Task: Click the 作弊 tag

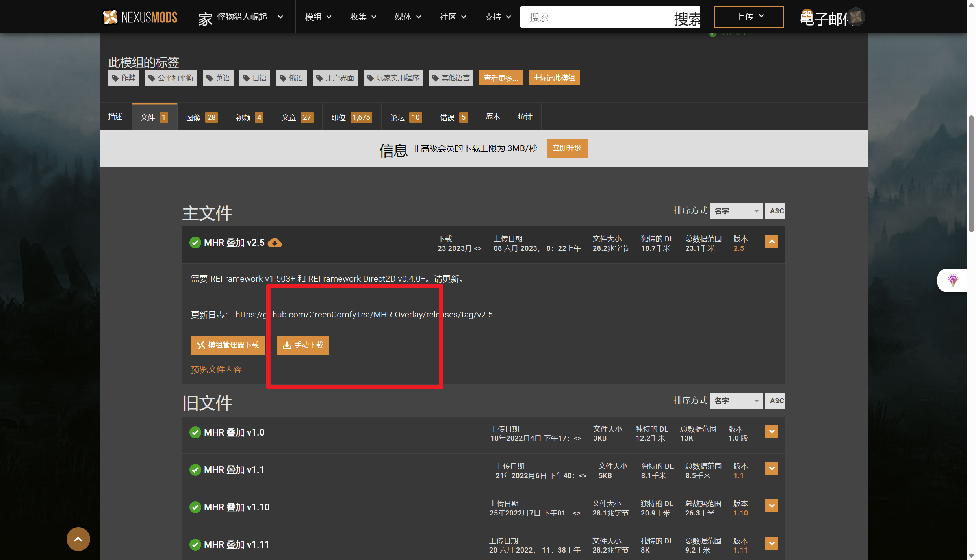Action: pyautogui.click(x=123, y=78)
